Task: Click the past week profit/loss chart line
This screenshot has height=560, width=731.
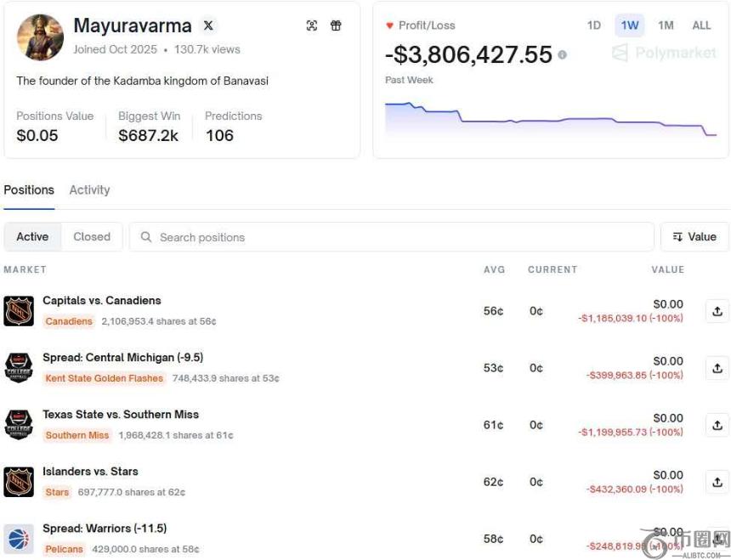Action: 544,121
